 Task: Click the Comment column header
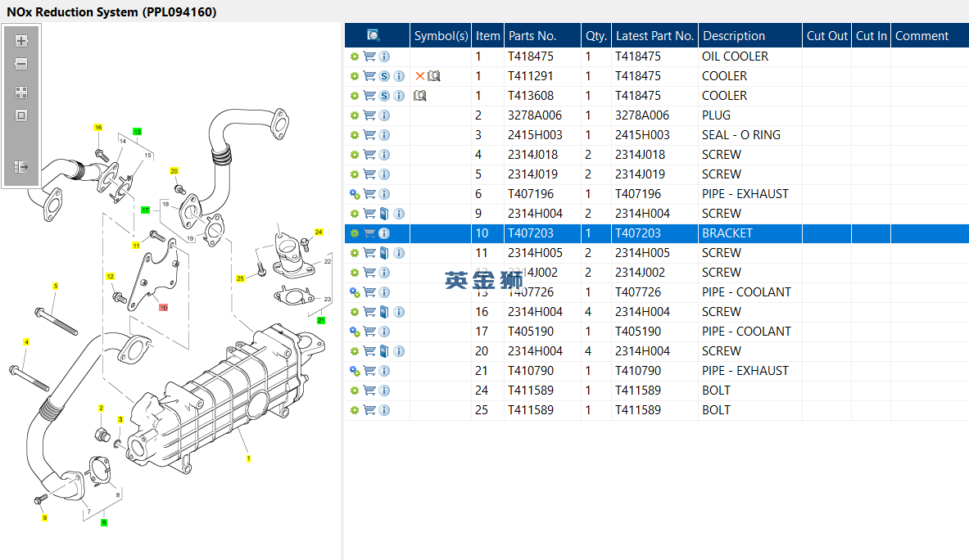tap(930, 36)
